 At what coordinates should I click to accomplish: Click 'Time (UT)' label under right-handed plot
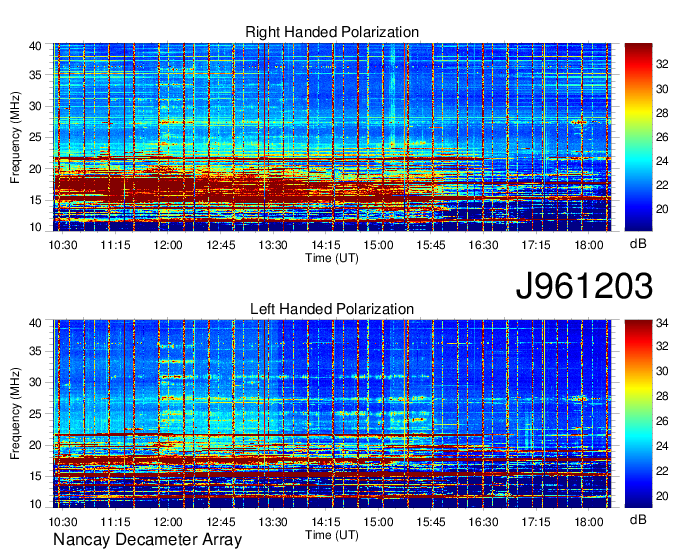coord(332,258)
